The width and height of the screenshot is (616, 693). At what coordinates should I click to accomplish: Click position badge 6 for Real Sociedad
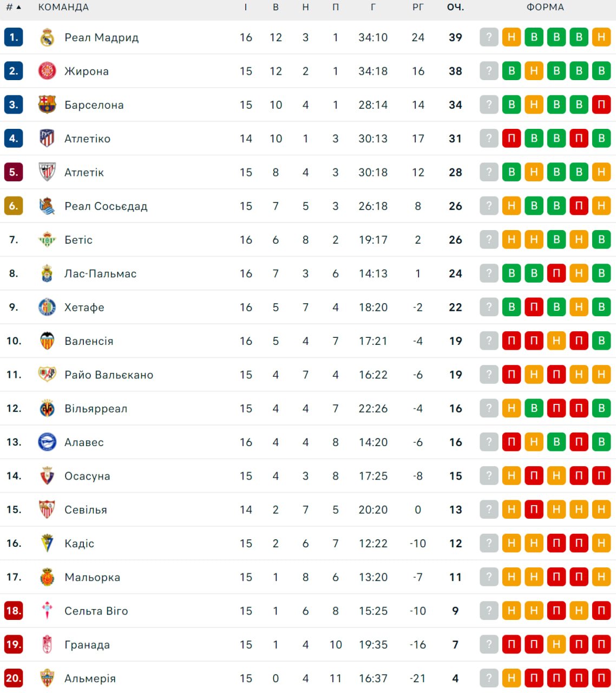[x=14, y=206]
